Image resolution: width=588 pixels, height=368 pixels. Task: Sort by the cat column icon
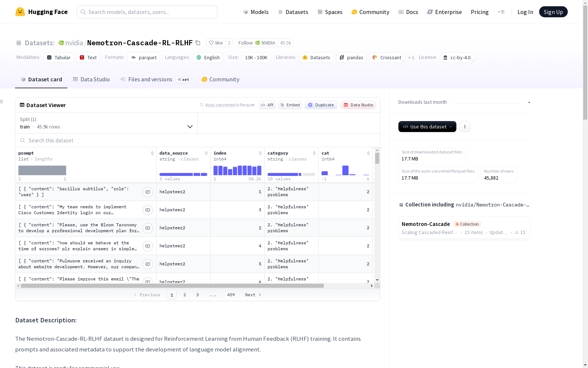(x=368, y=153)
